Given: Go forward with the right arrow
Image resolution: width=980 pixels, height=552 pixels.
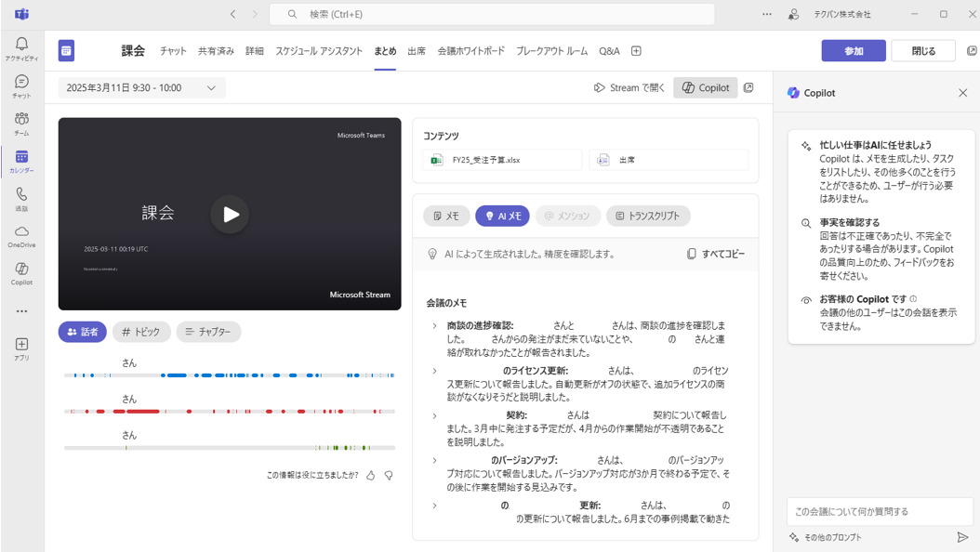Looking at the screenshot, I should tap(255, 14).
